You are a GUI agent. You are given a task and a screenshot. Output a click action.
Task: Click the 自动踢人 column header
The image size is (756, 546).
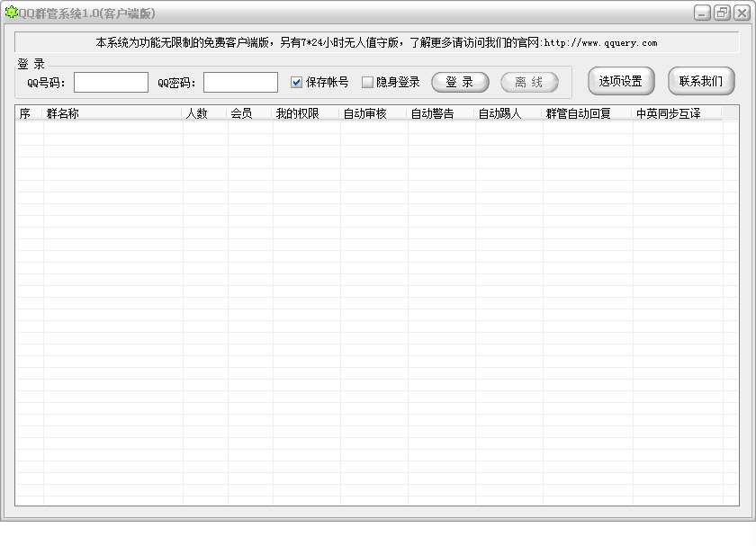pos(509,113)
